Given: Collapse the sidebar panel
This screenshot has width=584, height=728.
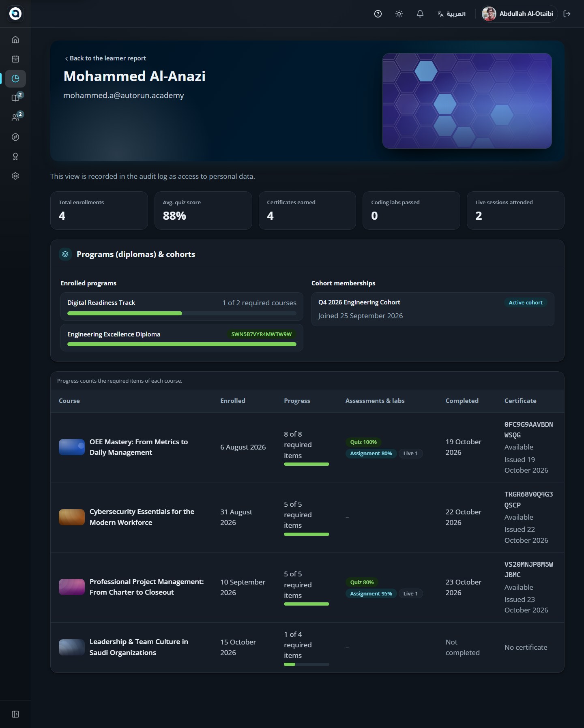Looking at the screenshot, I should click(15, 714).
